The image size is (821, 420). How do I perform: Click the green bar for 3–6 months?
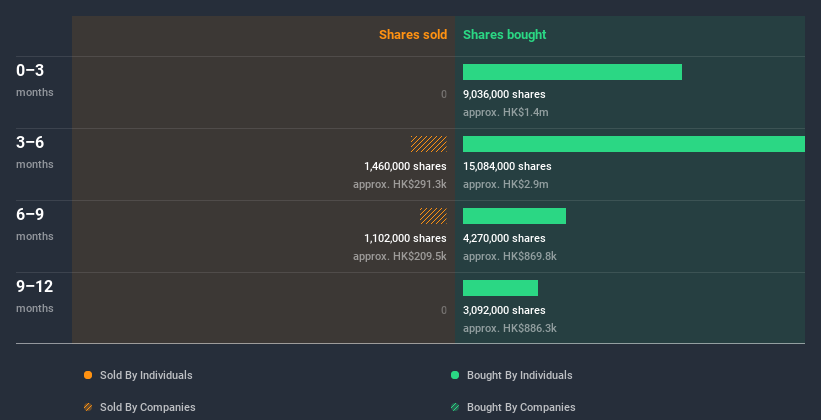(x=634, y=144)
